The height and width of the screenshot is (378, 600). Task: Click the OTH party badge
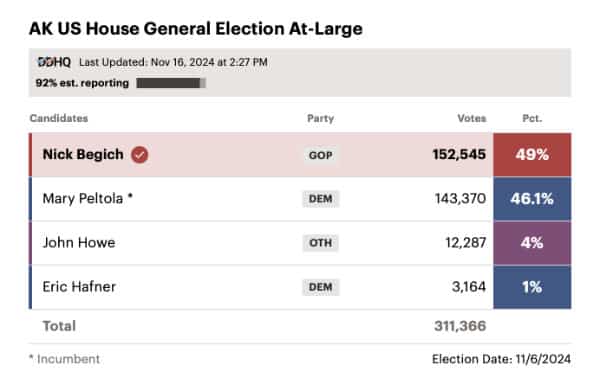tap(321, 243)
